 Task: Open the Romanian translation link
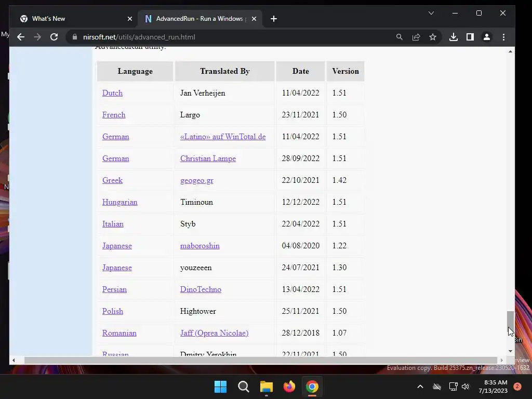pos(119,333)
